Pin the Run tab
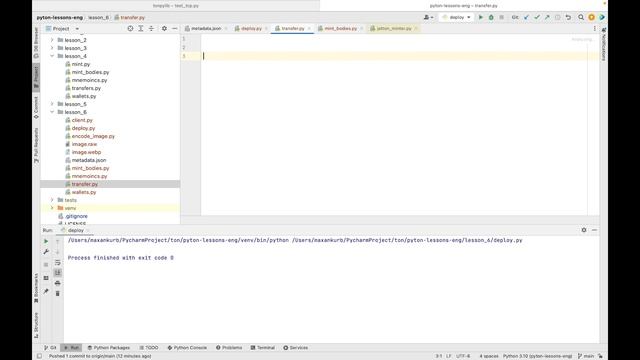The height and width of the screenshot is (360, 640). pos(46,291)
